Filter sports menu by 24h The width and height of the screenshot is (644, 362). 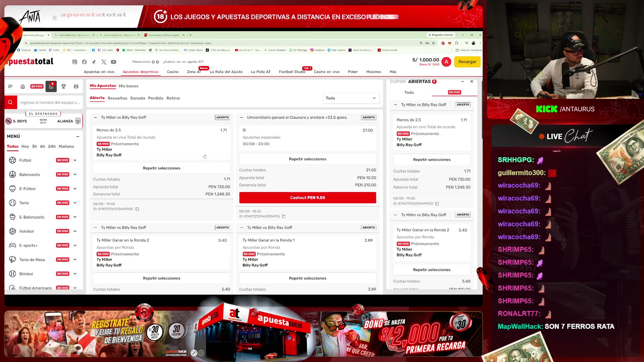coord(52,146)
